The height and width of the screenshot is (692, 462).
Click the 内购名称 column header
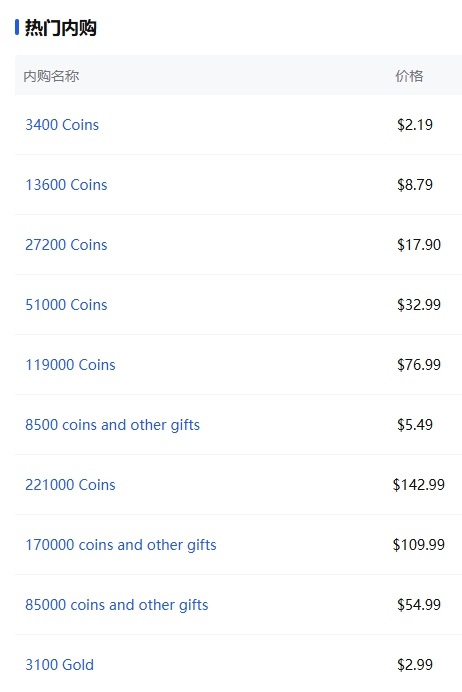(x=51, y=76)
